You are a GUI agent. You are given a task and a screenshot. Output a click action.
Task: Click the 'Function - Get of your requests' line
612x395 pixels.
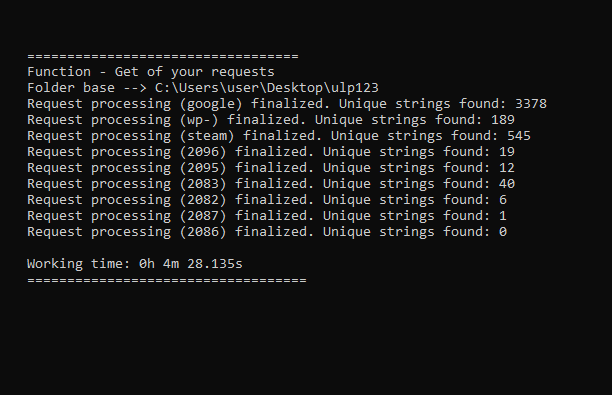pyautogui.click(x=151, y=72)
